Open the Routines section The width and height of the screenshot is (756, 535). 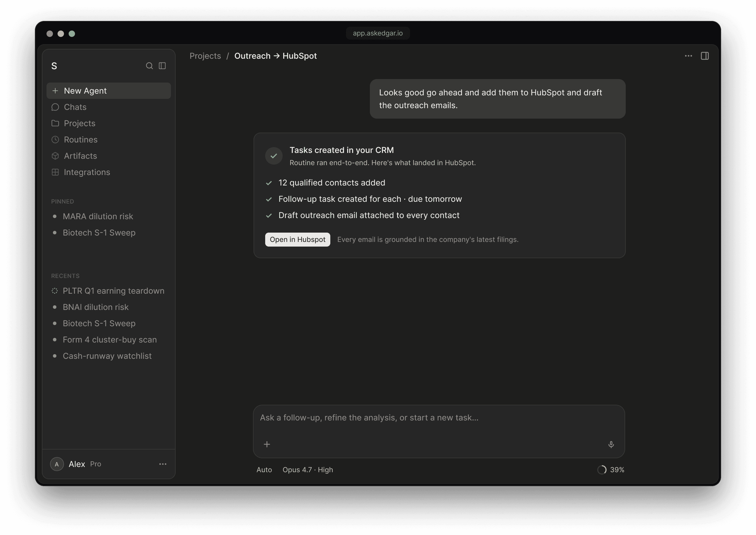point(109,140)
